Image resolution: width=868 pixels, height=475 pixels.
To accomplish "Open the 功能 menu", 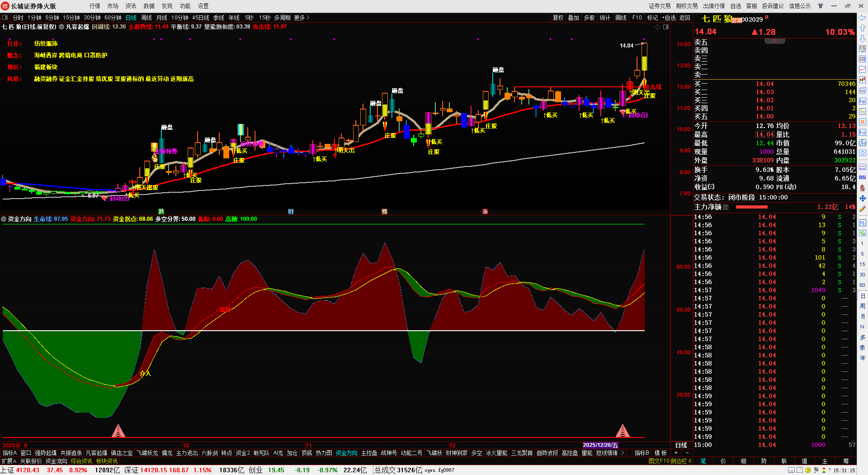I will [x=185, y=6].
